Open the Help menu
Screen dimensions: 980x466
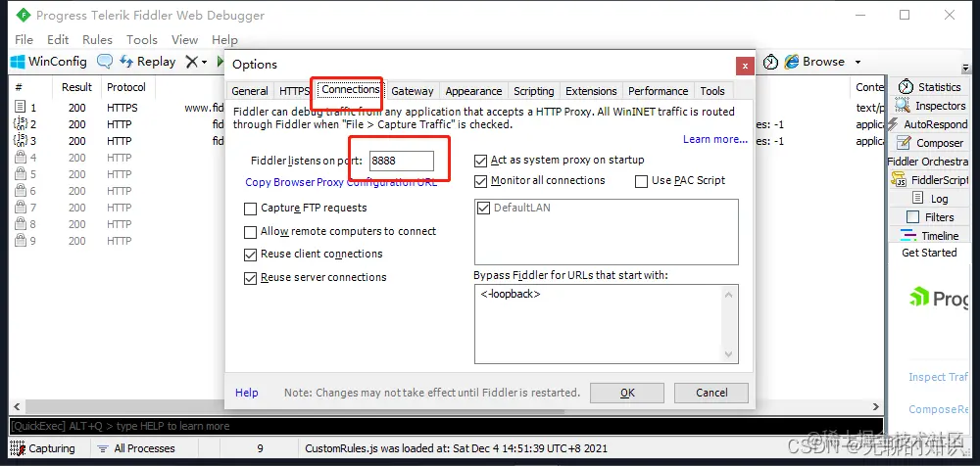[x=224, y=39]
